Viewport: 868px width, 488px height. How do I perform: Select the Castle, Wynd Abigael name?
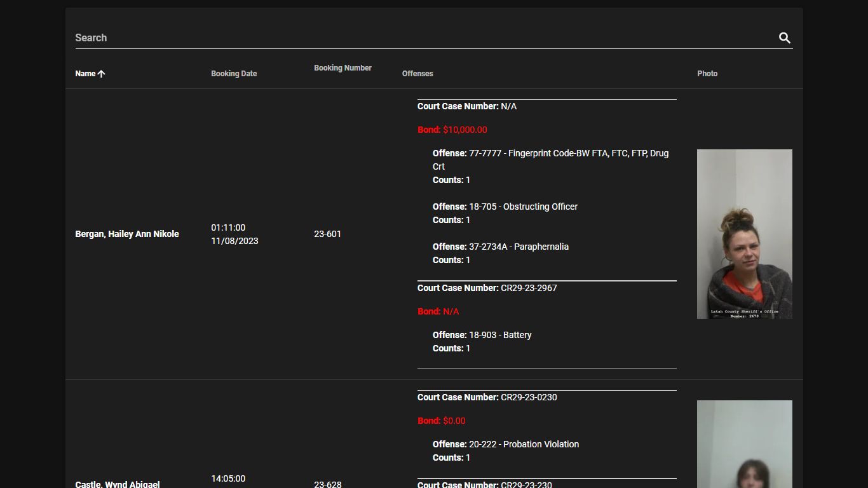[x=118, y=484]
